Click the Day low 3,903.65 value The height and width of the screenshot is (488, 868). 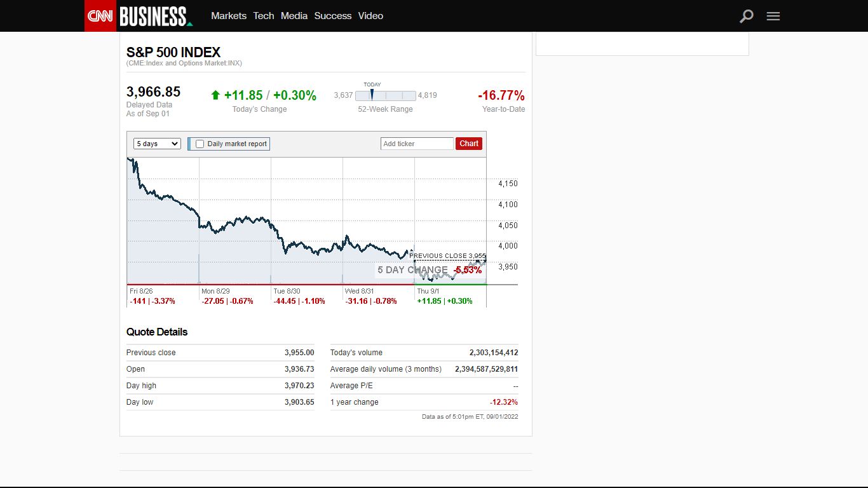click(299, 402)
